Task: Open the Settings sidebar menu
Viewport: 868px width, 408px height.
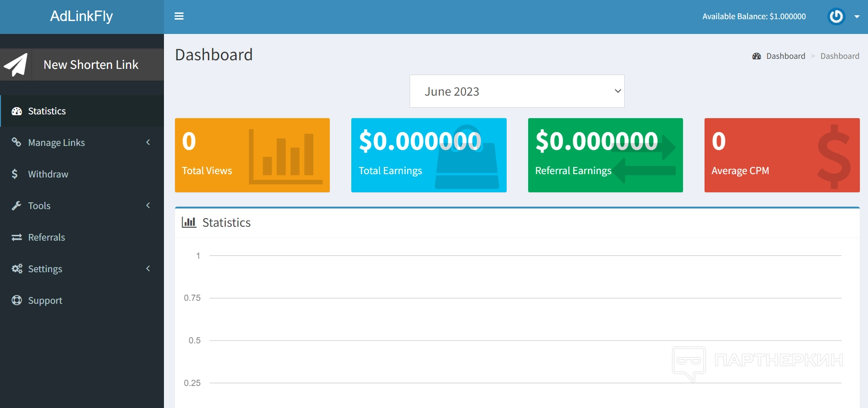Action: [82, 269]
